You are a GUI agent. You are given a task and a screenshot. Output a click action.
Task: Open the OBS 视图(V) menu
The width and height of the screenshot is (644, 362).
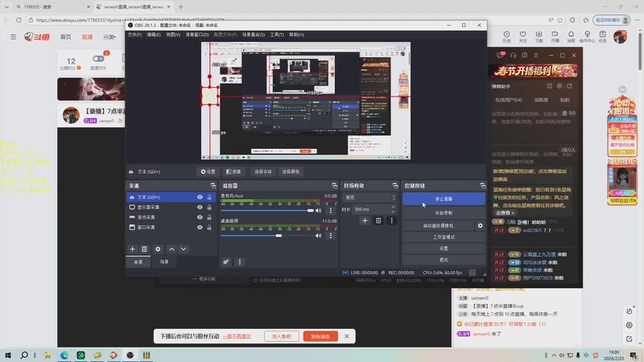coord(173,35)
